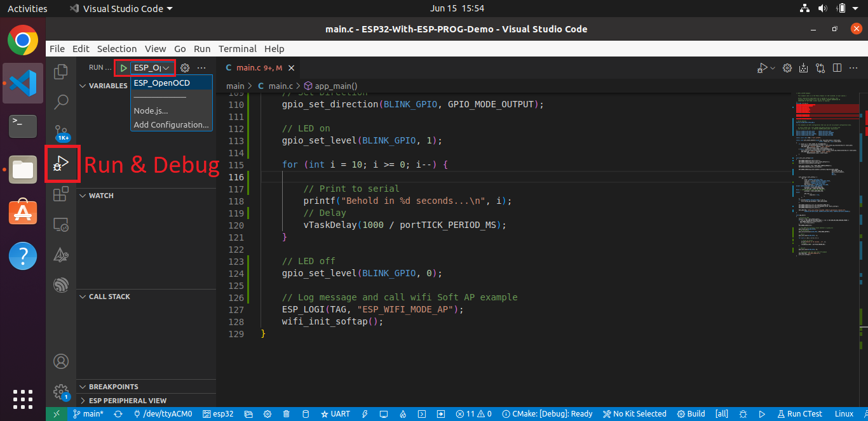
Task: Open the Visual Studio Code app menu in the top bar
Action: 121,8
